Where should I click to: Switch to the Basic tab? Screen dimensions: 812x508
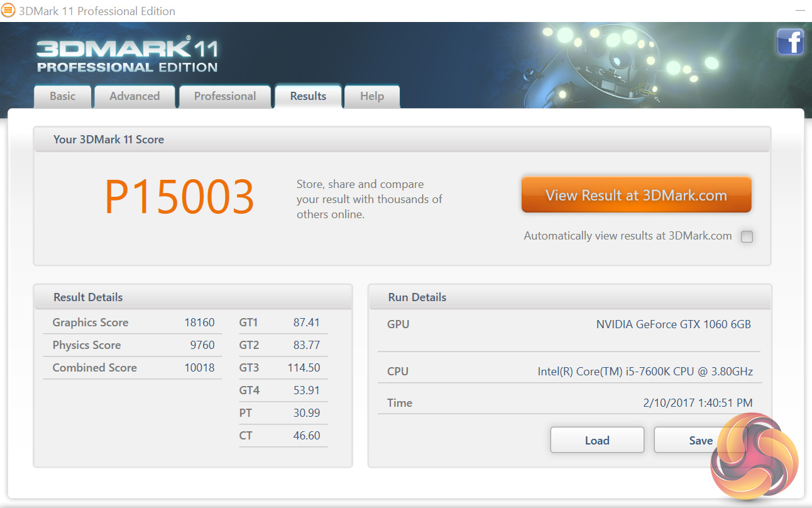62,96
